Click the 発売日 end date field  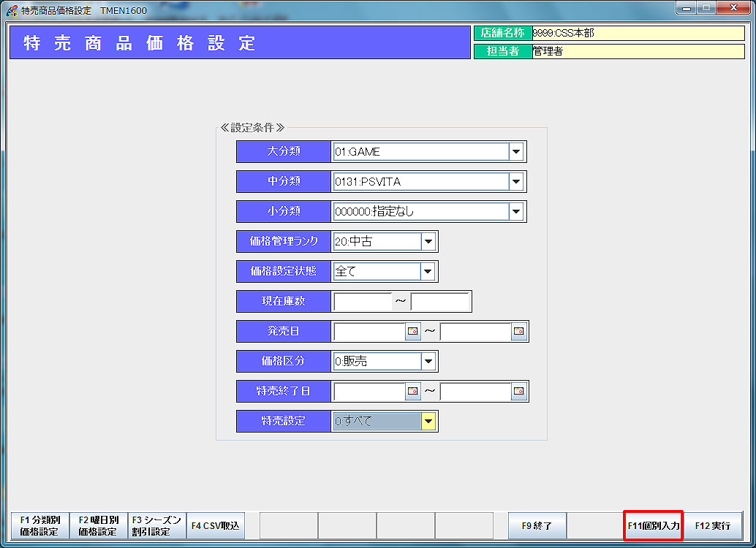click(475, 331)
